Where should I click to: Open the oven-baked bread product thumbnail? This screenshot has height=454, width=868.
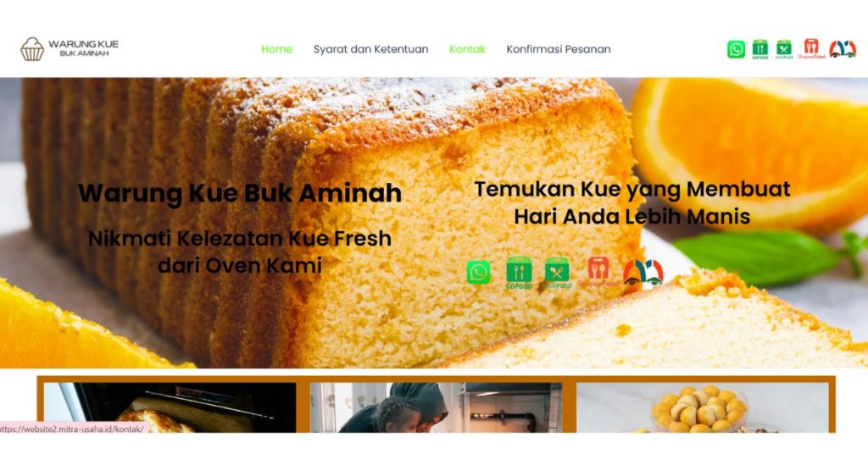(170, 407)
